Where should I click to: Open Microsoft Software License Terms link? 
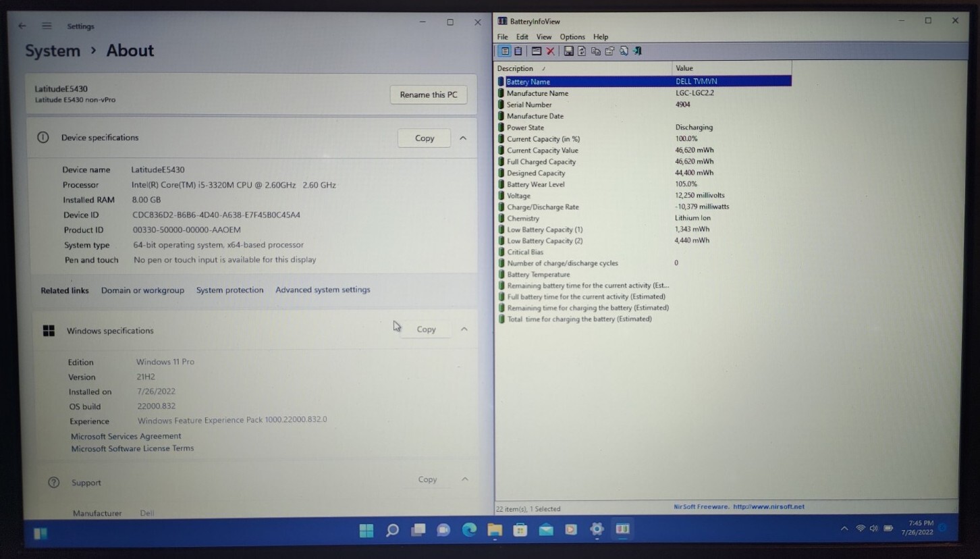(132, 448)
